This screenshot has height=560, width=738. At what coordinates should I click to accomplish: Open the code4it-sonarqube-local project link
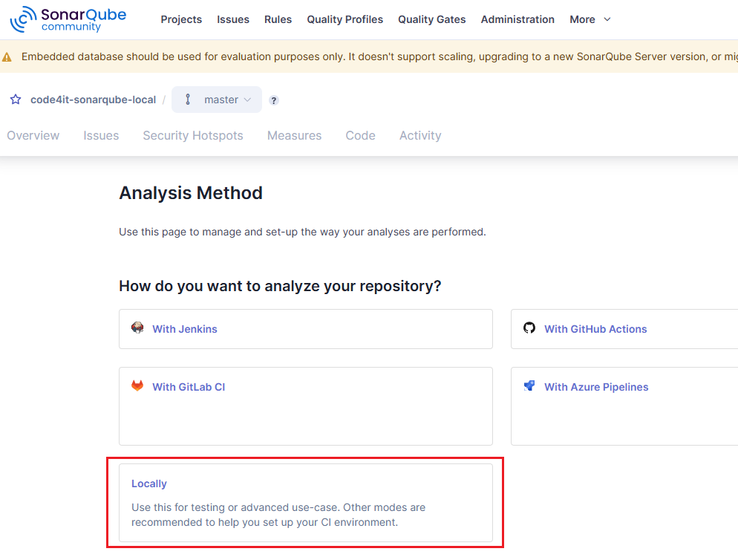(94, 100)
